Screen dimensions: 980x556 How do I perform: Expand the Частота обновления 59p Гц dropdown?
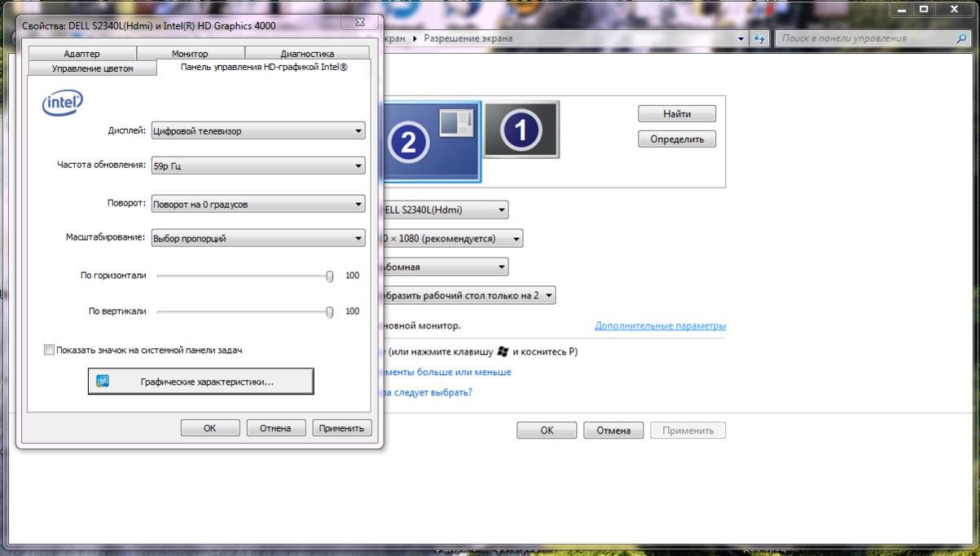click(x=258, y=165)
